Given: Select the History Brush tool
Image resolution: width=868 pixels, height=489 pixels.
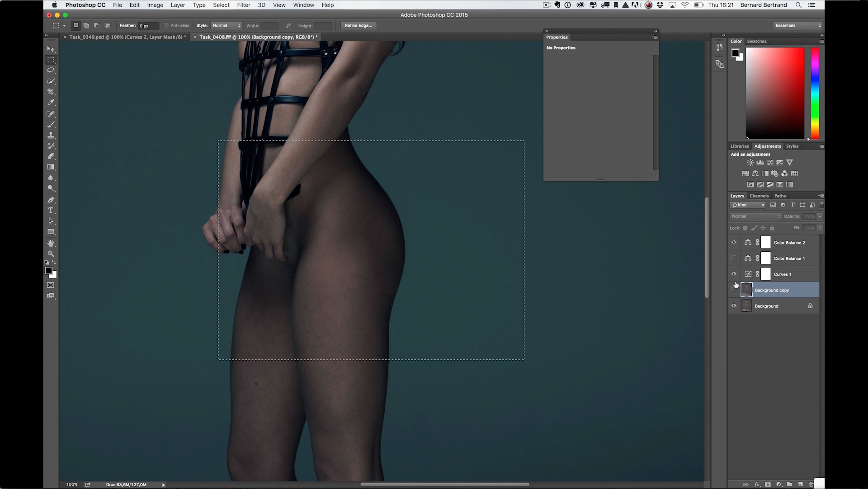Looking at the screenshot, I should (x=51, y=146).
